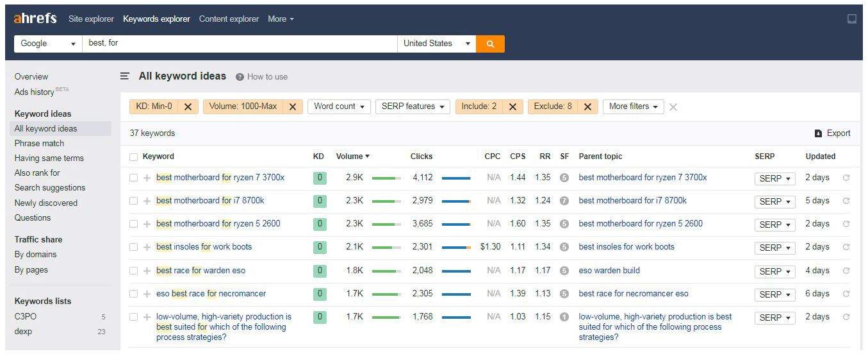
Task: Refresh the best insoles for work boots row
Action: (846, 248)
